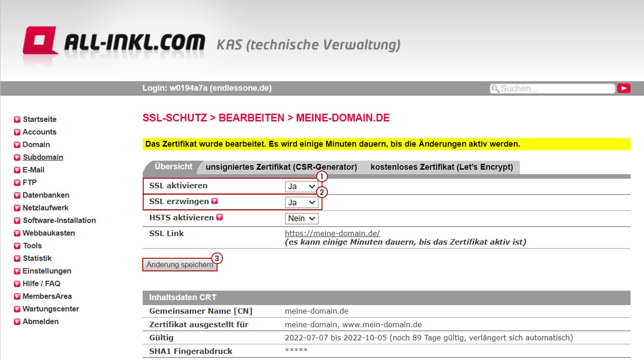Switch to the Übersicht tab

(173, 166)
